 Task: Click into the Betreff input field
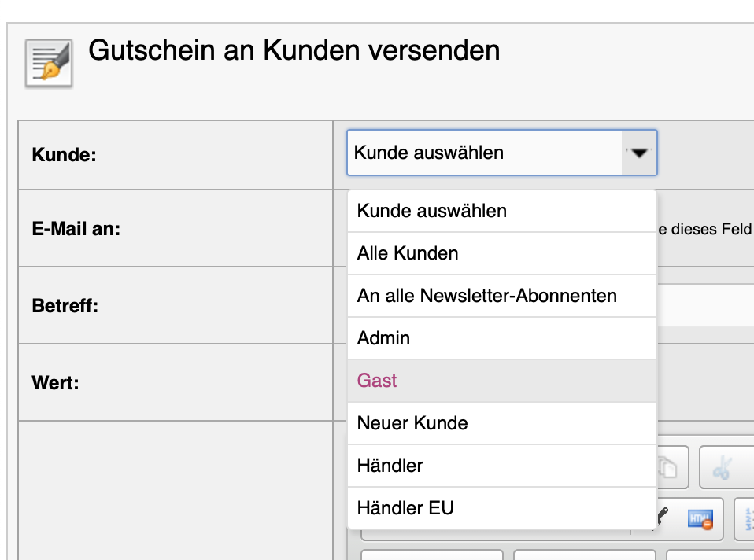click(x=704, y=305)
